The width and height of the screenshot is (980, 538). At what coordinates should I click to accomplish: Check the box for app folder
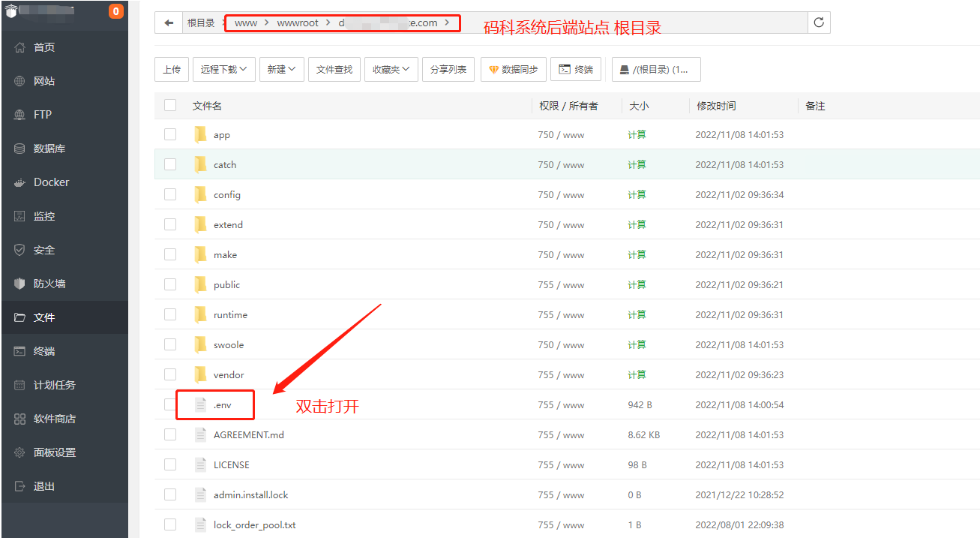(x=170, y=134)
